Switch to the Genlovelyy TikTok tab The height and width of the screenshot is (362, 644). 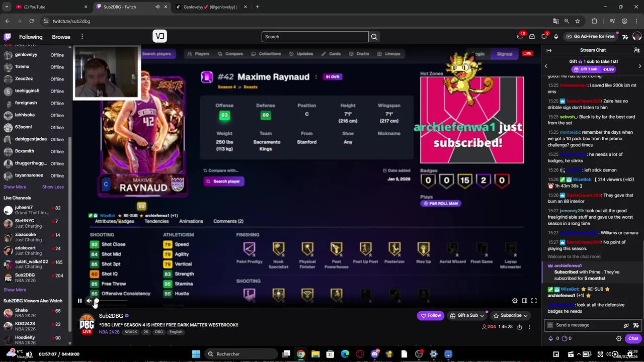tap(210, 7)
